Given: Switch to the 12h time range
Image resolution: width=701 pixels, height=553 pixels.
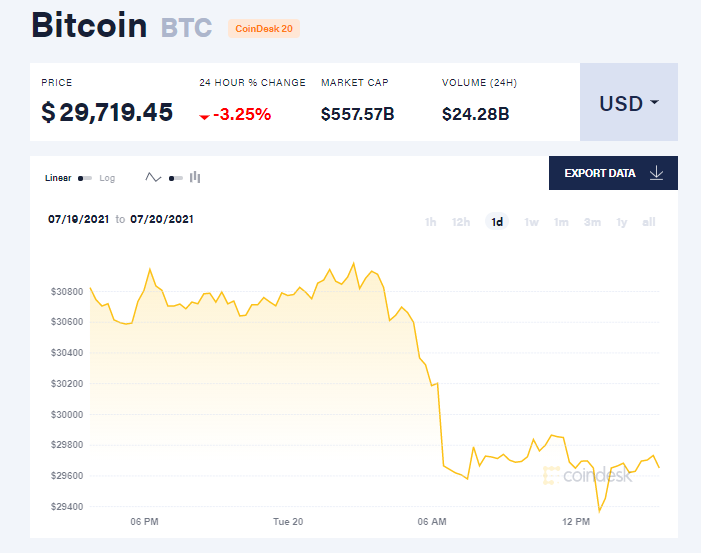Looking at the screenshot, I should [x=461, y=222].
